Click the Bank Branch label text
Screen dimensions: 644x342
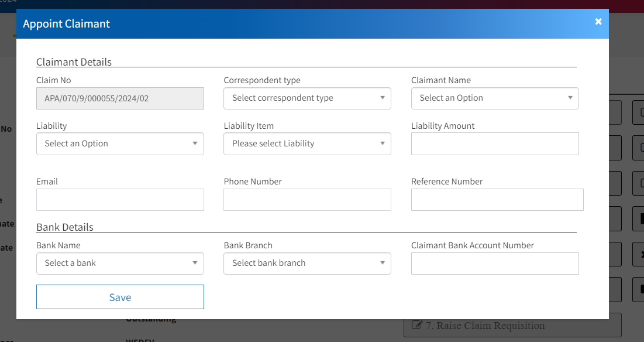click(x=248, y=245)
